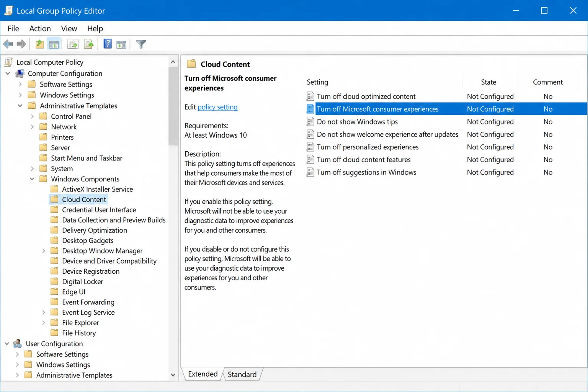Select 'Desktop Gadgets' in the tree
This screenshot has width=588, height=392.
[88, 240]
